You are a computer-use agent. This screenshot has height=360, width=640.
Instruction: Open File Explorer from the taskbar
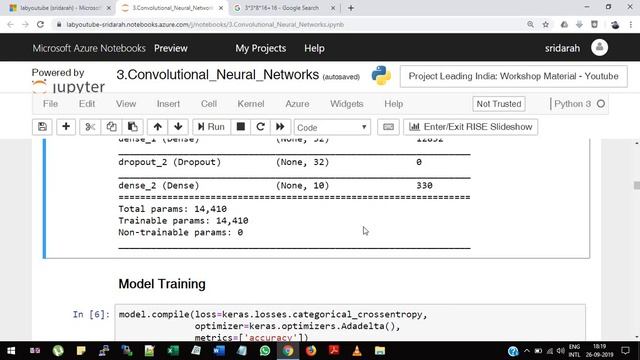click(x=380, y=351)
